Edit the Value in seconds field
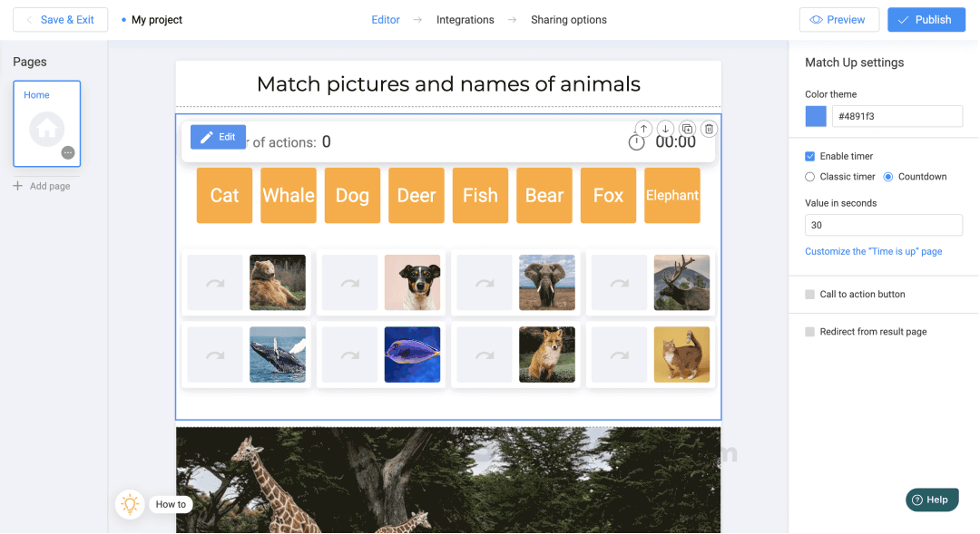The image size is (980, 534). (x=883, y=225)
